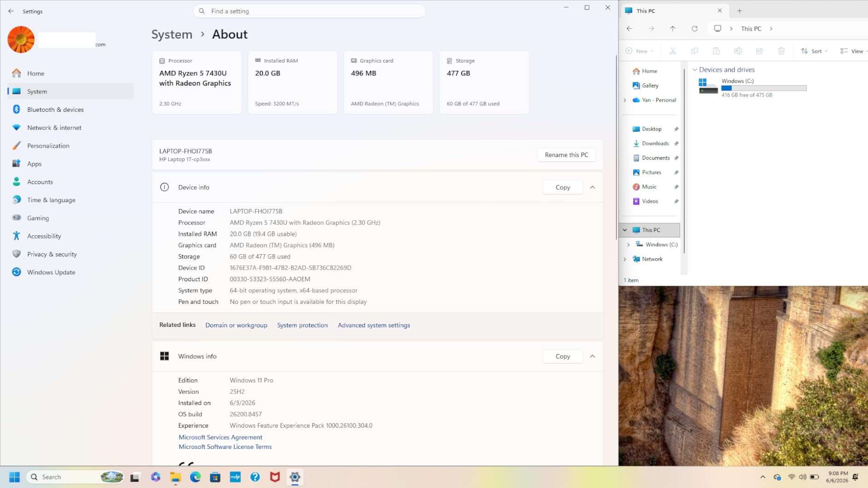The width and height of the screenshot is (868, 488).
Task: Click the address bar chevron after This PC
Action: [771, 29]
